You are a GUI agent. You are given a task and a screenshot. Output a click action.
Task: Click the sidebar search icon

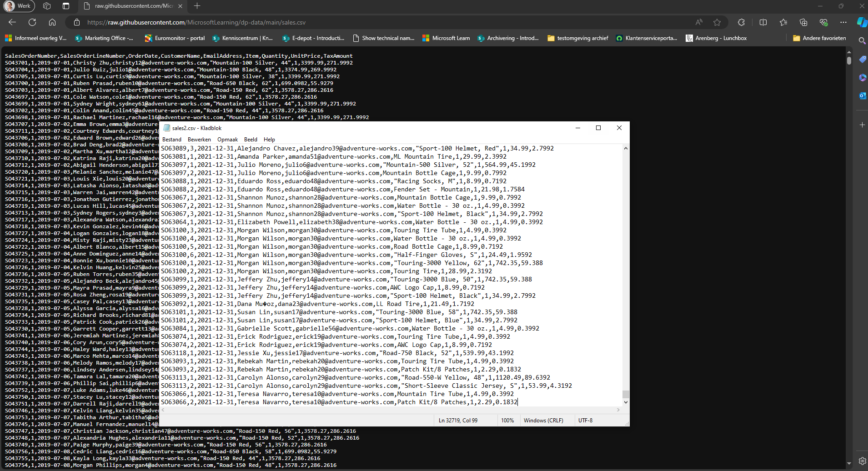(862, 41)
